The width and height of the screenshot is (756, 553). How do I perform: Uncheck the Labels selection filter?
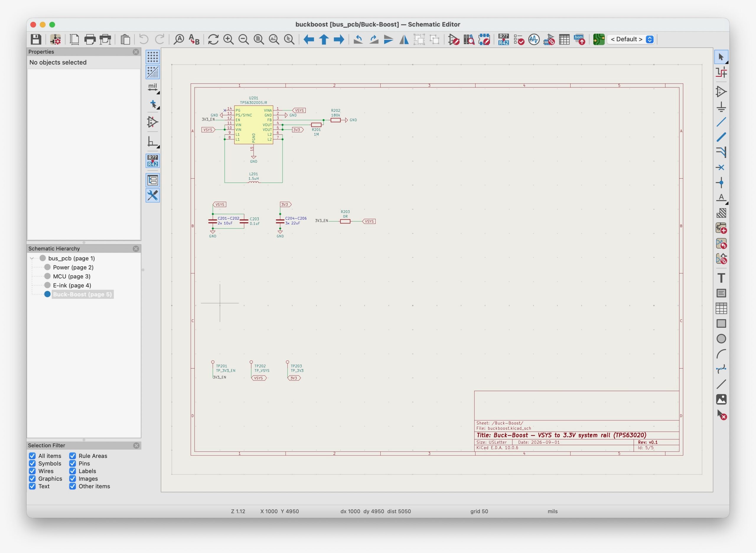coord(72,471)
